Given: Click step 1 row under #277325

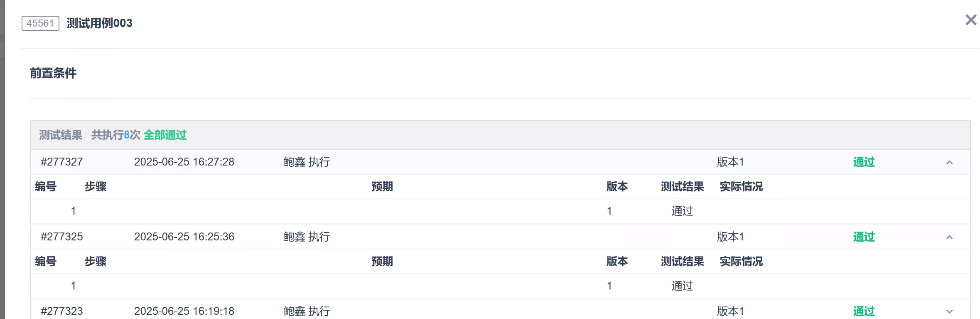Looking at the screenshot, I should 73,286.
